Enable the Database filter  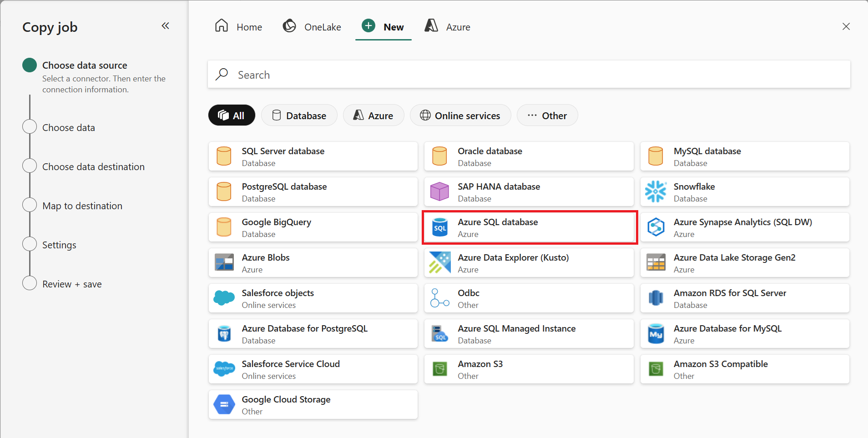(x=299, y=115)
